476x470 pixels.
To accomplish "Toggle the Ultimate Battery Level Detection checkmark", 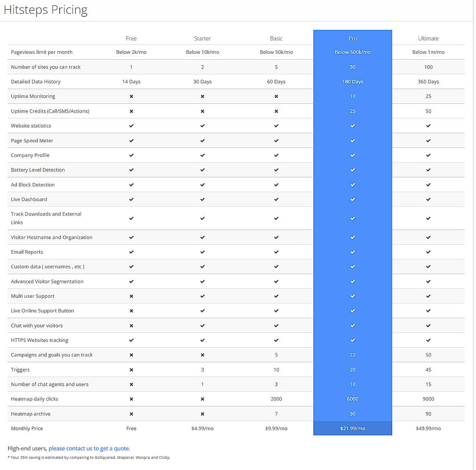I will coord(428,170).
